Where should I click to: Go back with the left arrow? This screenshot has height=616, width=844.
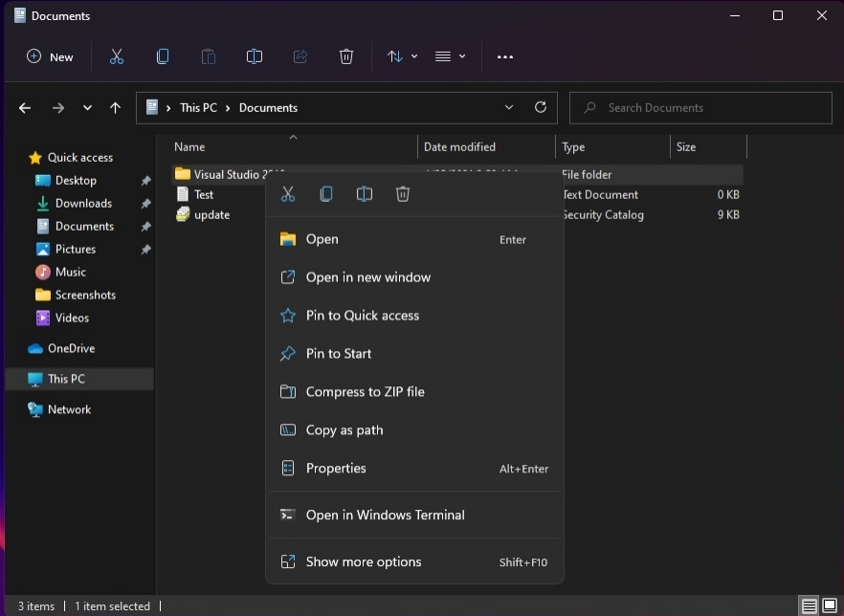click(x=25, y=108)
